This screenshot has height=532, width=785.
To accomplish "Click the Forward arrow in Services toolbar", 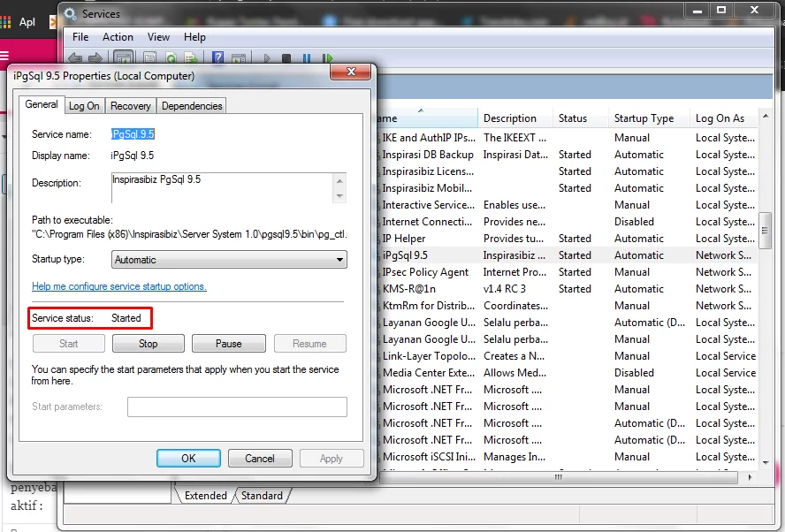I will tap(95, 58).
